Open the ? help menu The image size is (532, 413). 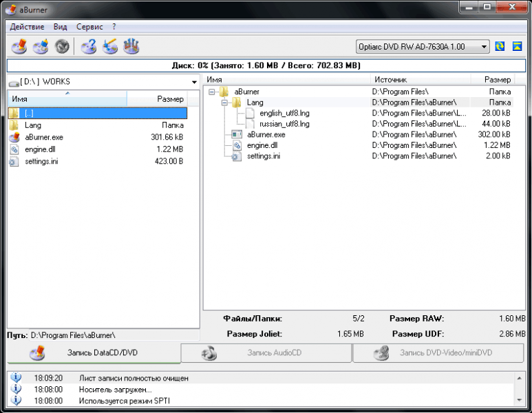click(x=114, y=27)
